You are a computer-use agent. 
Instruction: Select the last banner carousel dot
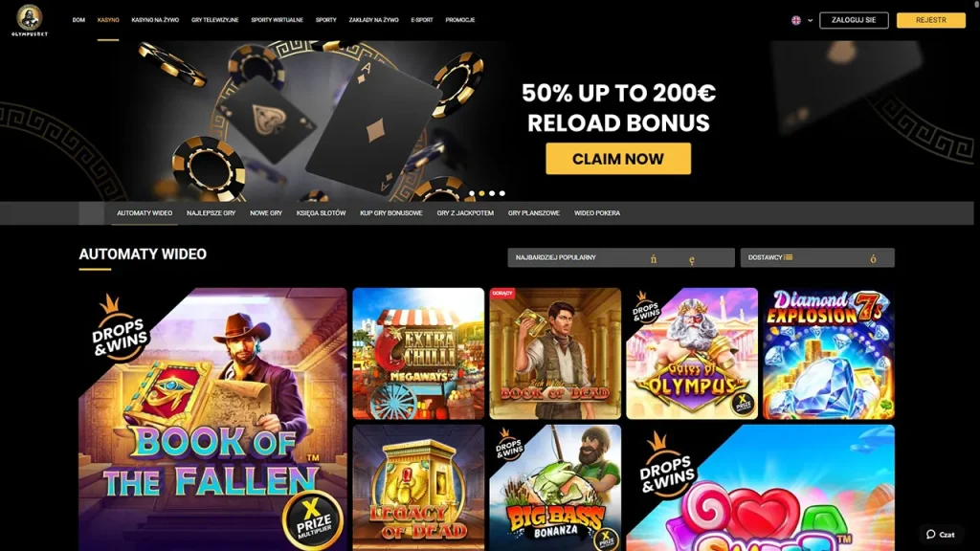click(x=501, y=193)
